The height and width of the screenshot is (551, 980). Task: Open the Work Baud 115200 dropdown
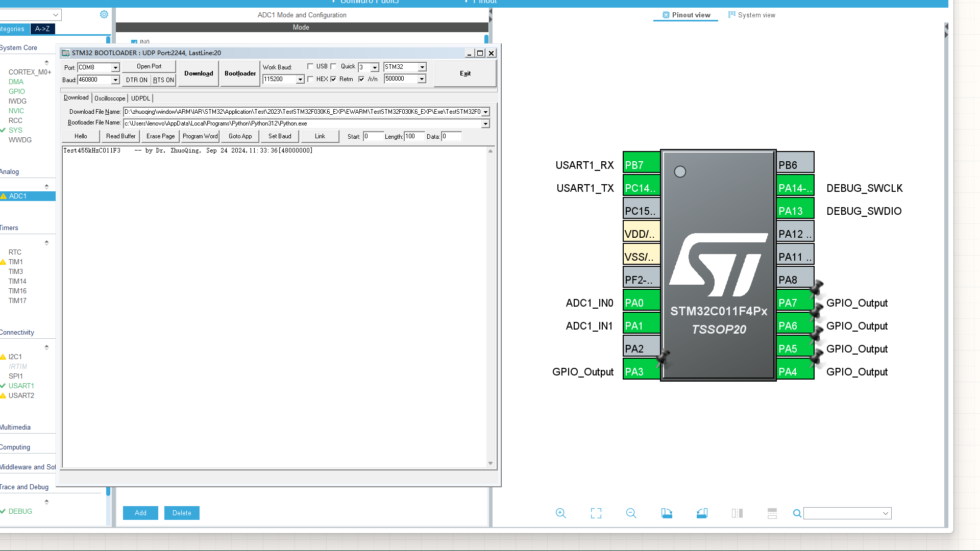tap(300, 80)
